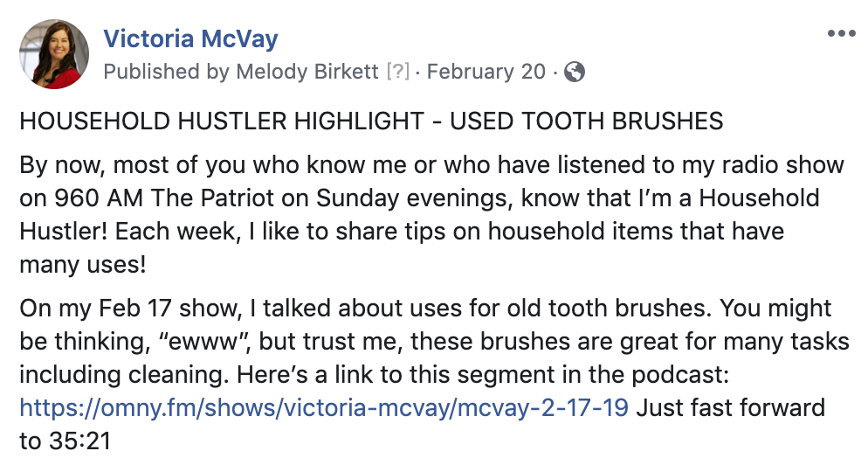
Task: Open the three-dot post options menu
Action: coord(842,34)
